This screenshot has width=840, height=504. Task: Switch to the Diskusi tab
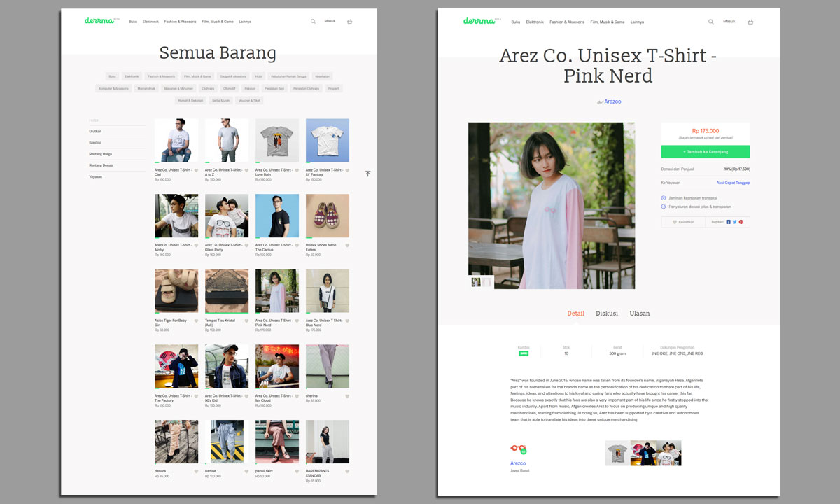(606, 314)
